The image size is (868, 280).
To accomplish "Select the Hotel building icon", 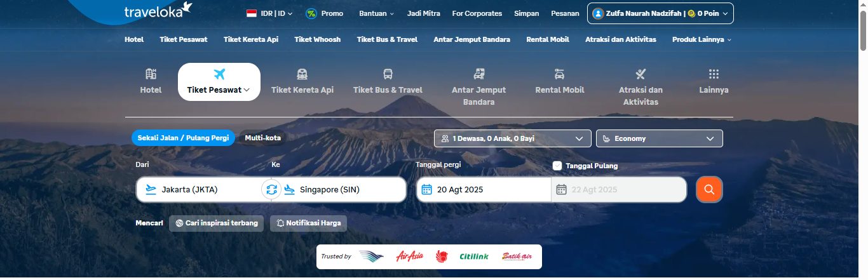I will (x=151, y=74).
